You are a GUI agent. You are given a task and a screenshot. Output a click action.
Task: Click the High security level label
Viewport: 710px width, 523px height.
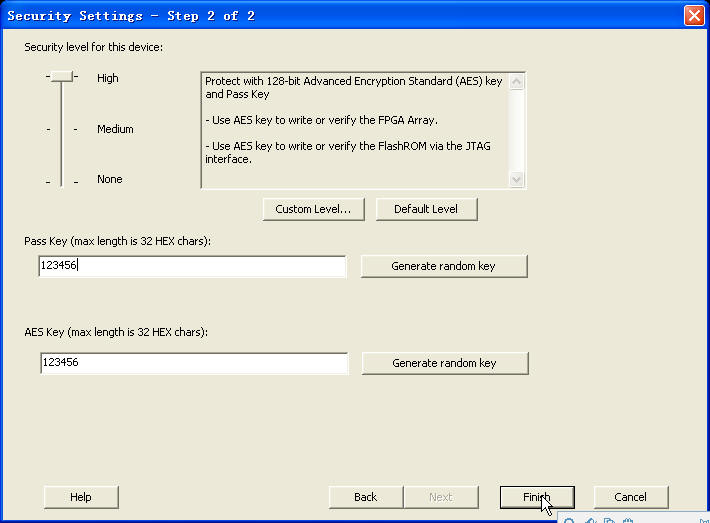pos(108,78)
